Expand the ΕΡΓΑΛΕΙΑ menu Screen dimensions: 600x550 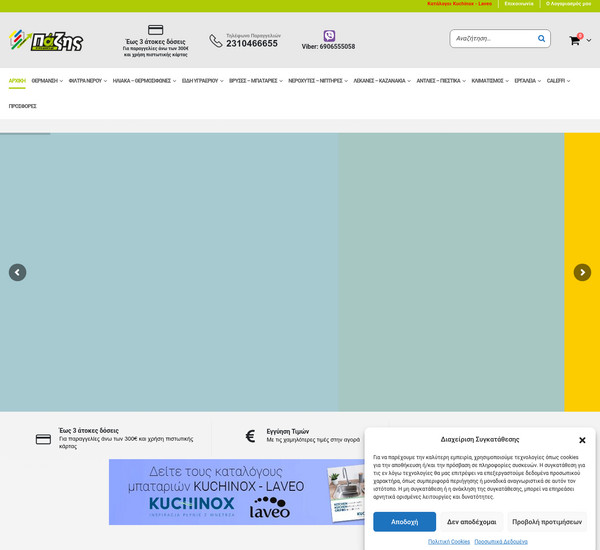pyautogui.click(x=527, y=81)
